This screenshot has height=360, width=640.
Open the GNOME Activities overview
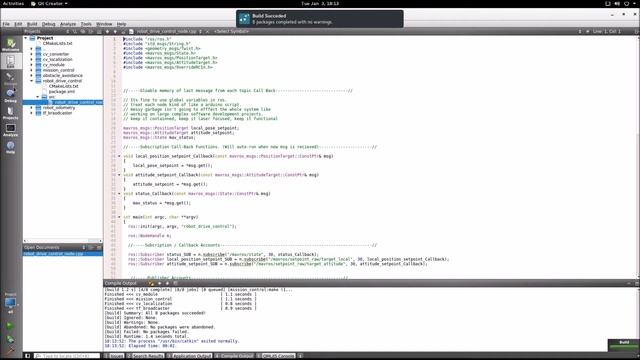pyautogui.click(x=13, y=4)
